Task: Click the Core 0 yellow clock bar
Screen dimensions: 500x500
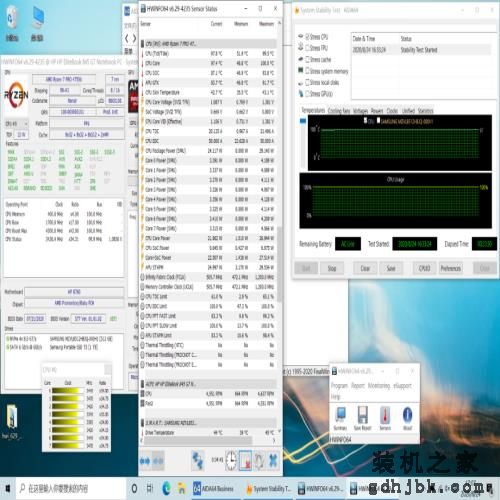Action: pyautogui.click(x=68, y=391)
